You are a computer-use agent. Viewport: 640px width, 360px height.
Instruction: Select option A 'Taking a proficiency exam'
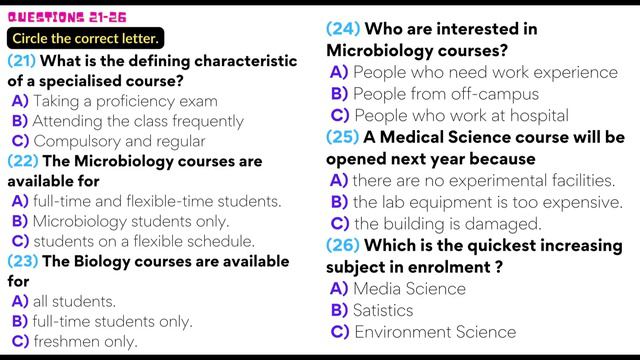tap(115, 101)
